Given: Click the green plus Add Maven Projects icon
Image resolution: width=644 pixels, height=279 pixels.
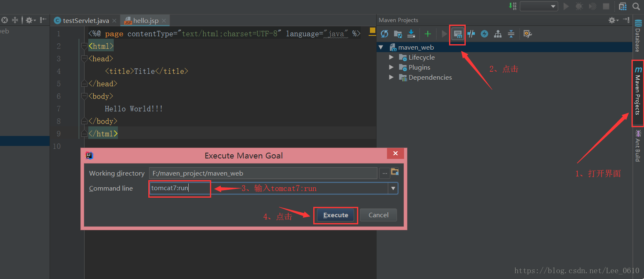Looking at the screenshot, I should tap(428, 34).
